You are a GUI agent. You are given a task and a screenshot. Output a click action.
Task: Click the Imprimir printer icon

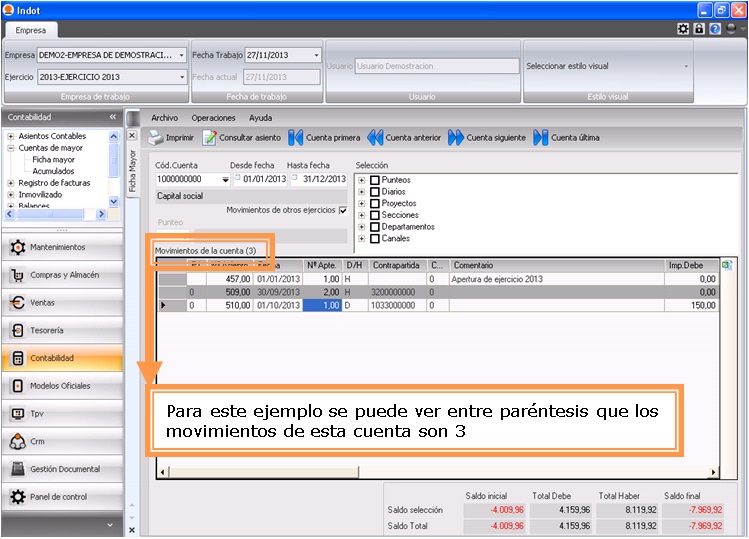155,138
